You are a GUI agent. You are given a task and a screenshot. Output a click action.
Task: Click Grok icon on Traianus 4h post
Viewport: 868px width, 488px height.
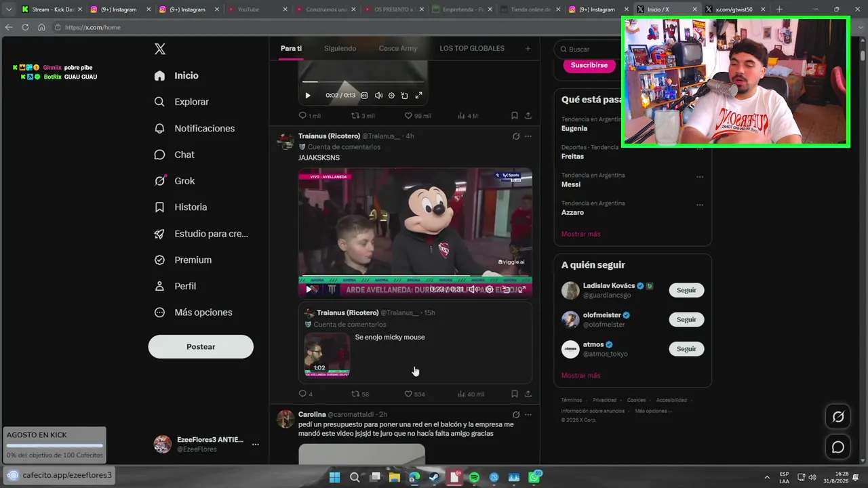tap(516, 136)
